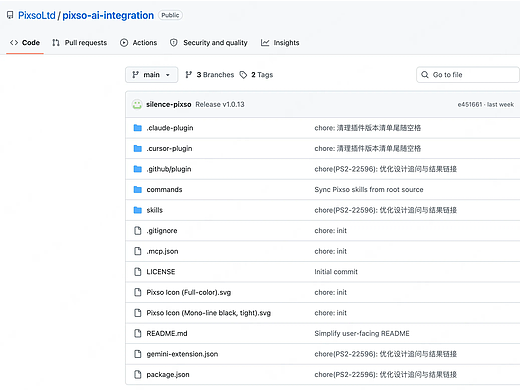The width and height of the screenshot is (520, 390).
Task: Open the 'chore: init' commit on .gitignore row
Action: point(331,231)
